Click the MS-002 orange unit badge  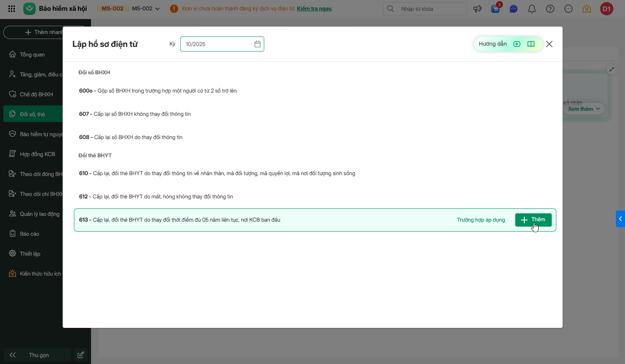113,9
